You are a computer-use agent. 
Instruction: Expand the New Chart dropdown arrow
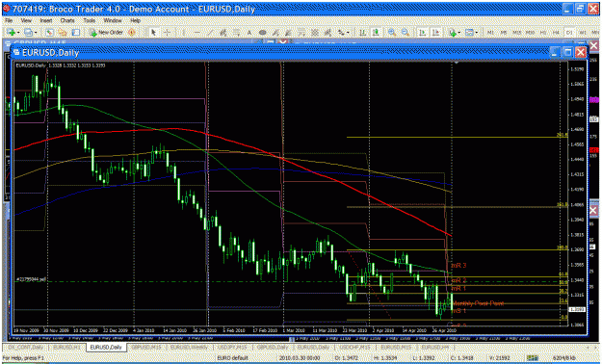pos(18,33)
